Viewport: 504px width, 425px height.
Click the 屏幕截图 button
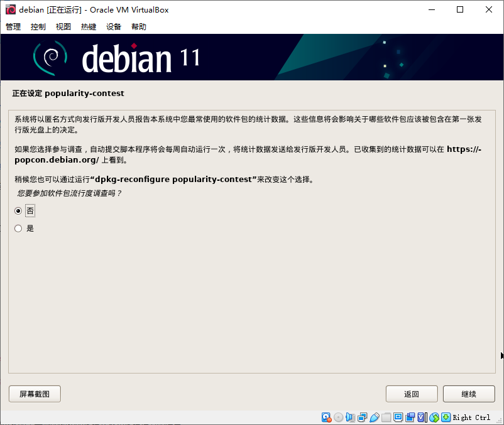pos(35,394)
